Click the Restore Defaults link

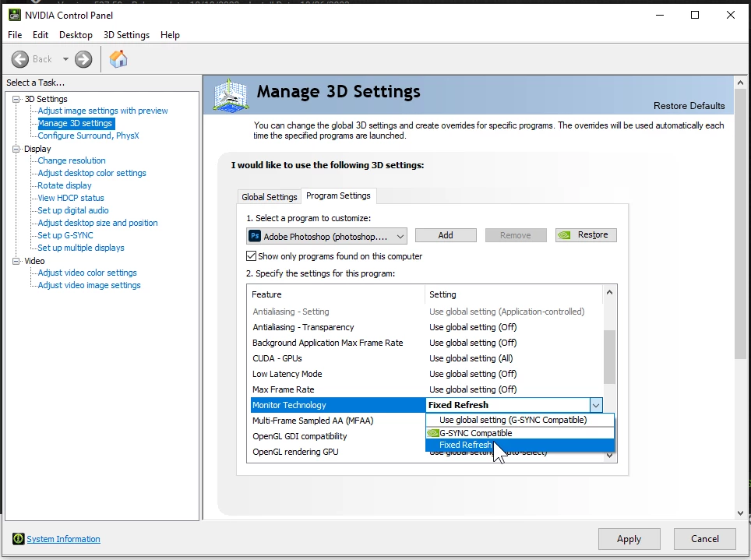click(689, 105)
